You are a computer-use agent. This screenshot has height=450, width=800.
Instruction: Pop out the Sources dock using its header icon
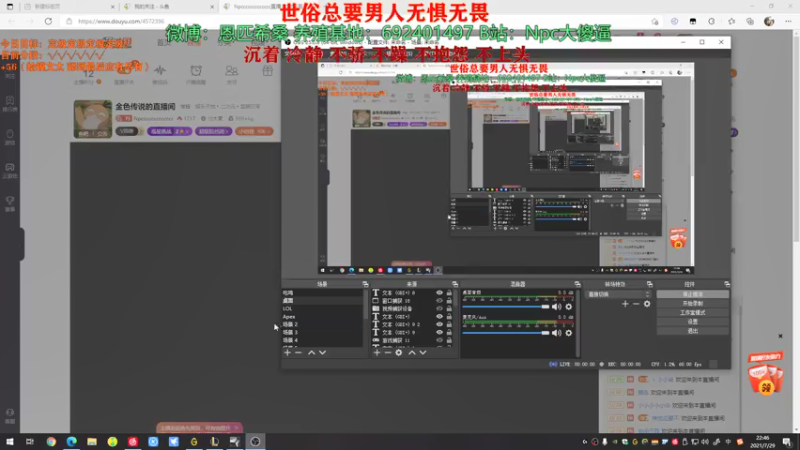[x=455, y=284]
